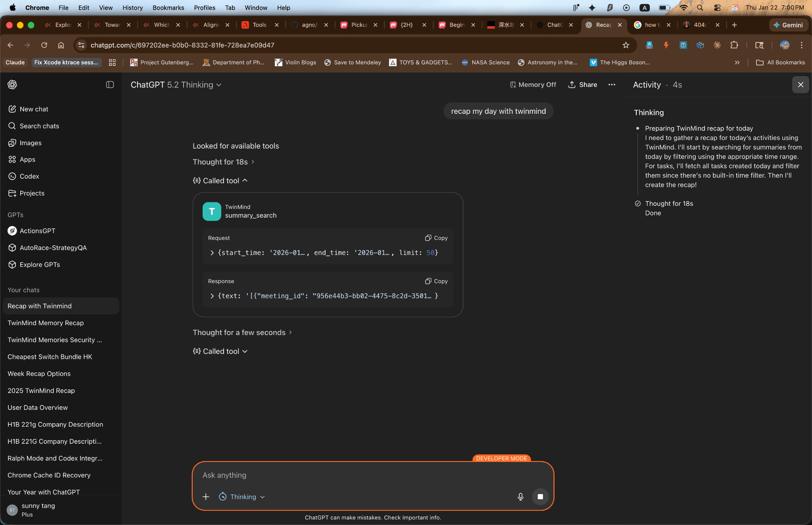Click the Ask anything input field
The height and width of the screenshot is (525, 812).
357,475
